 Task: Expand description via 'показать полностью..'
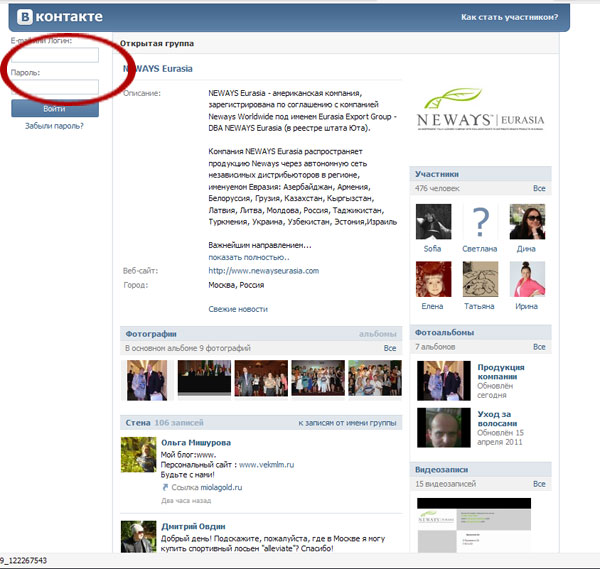249,257
